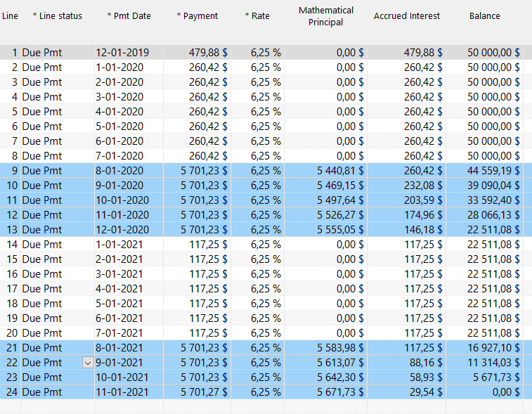532x414 pixels.
Task: Select balance 16 927,10 $
Action: click(484, 348)
